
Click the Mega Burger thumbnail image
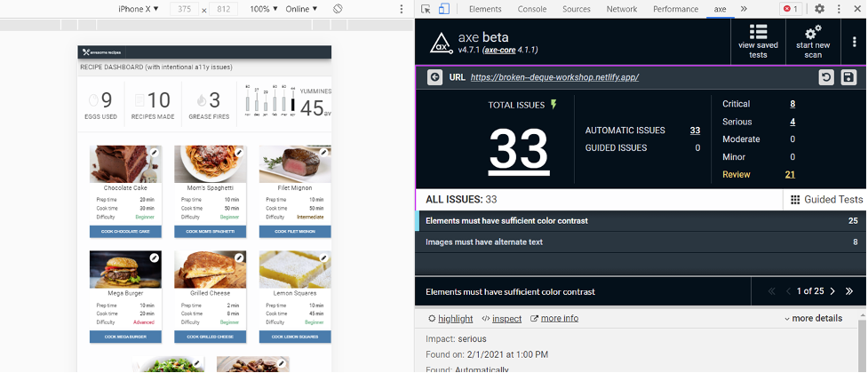[125, 269]
